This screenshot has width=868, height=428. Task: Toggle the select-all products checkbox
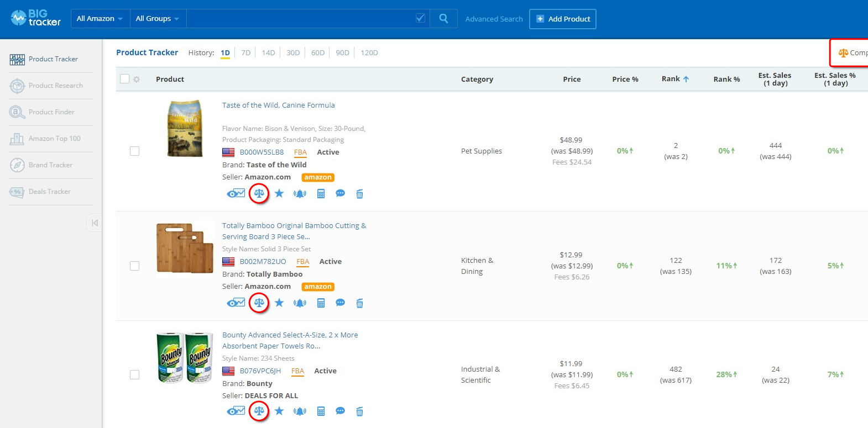click(x=125, y=79)
